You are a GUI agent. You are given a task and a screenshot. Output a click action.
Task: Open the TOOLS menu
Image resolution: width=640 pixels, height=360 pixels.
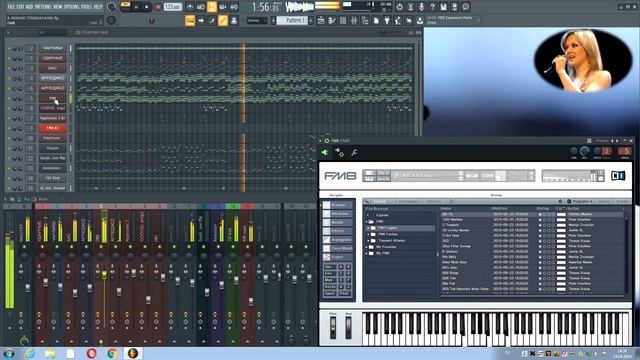(x=87, y=7)
